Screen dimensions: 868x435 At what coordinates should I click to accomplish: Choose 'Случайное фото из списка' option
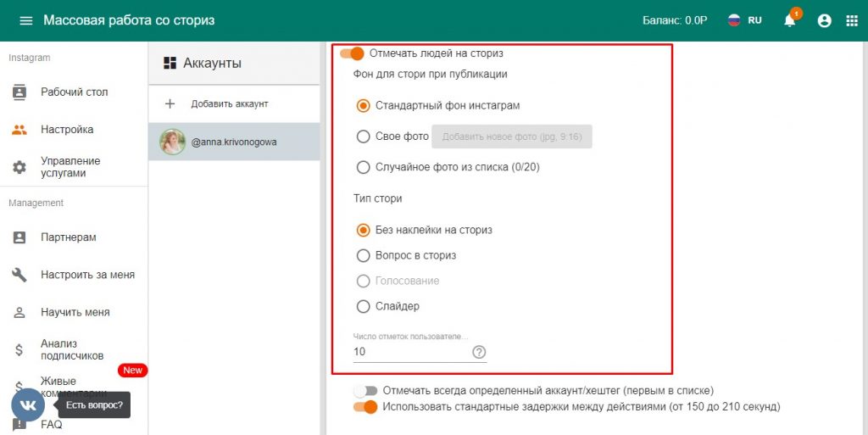364,167
